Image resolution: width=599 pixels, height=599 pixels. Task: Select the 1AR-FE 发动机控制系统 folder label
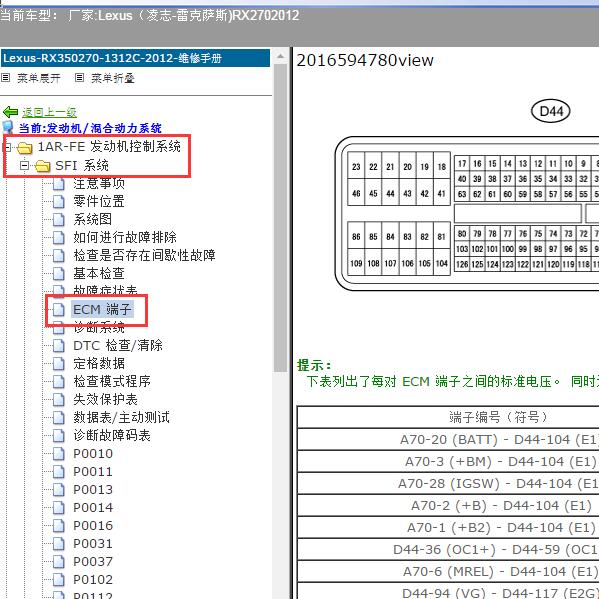[x=109, y=146]
